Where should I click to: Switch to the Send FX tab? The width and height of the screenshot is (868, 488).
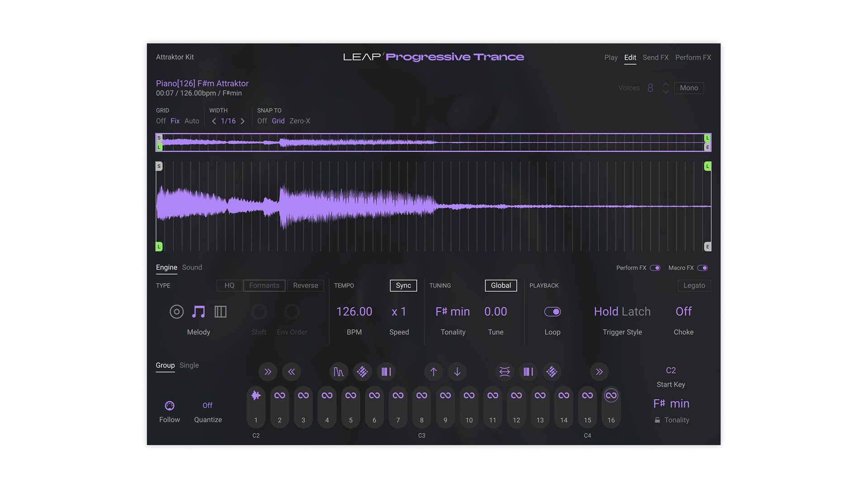655,57
